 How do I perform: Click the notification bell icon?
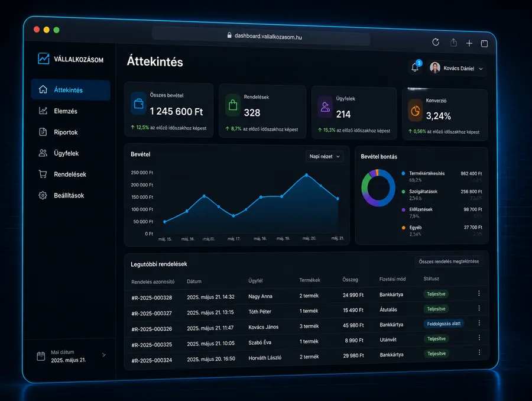pos(415,67)
